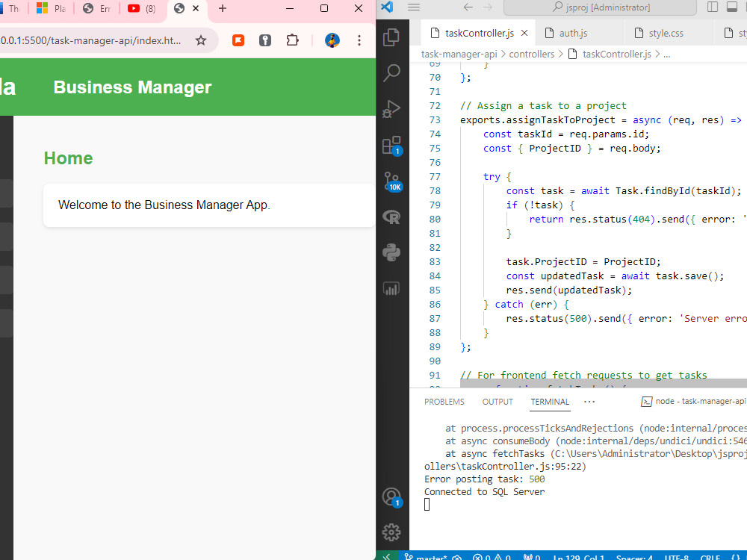The height and width of the screenshot is (560, 747).
Task: Change end of line sequence CRLF
Action: tap(710, 557)
